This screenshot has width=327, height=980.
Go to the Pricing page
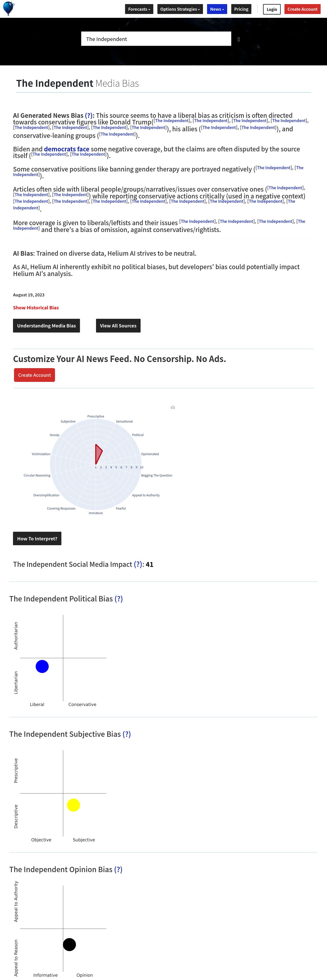(x=241, y=9)
